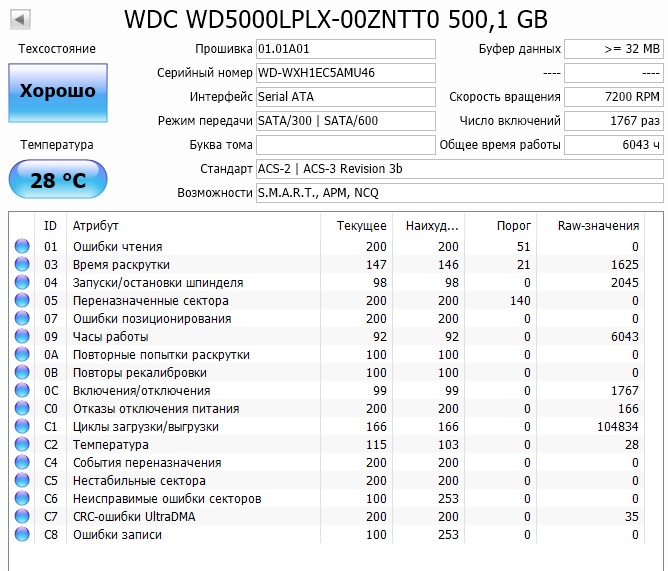Screen dimensions: 668x571
Task: Select status orb for attribute 0C
Action: [22, 390]
